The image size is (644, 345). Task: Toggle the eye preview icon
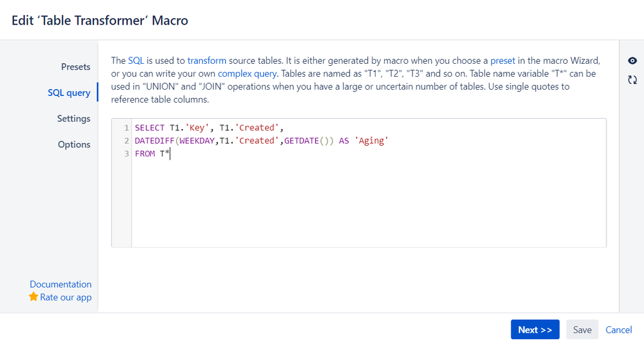pos(632,61)
